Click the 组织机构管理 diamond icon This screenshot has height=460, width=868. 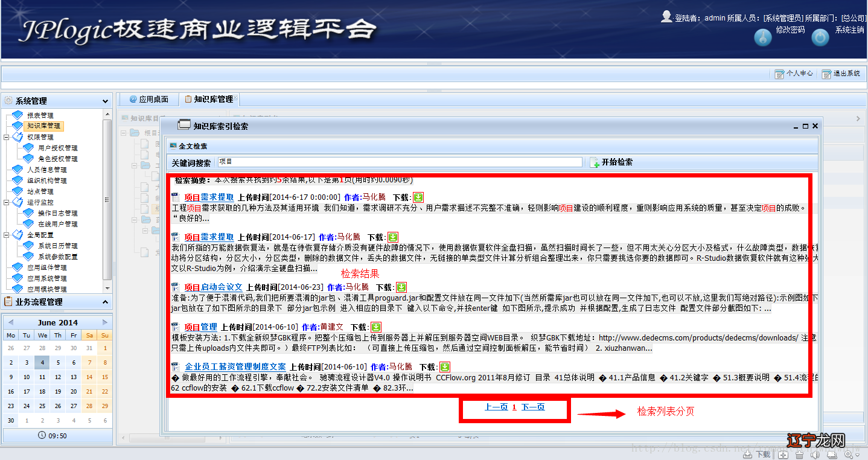click(x=18, y=180)
